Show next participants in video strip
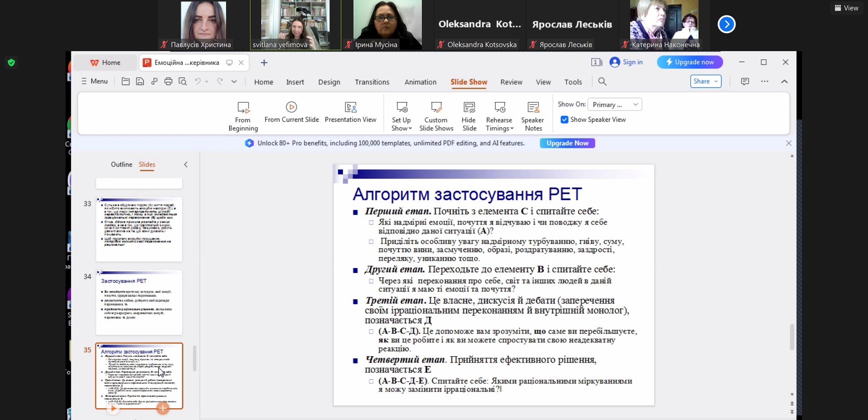Viewport: 868px width, 420px height. (x=726, y=24)
